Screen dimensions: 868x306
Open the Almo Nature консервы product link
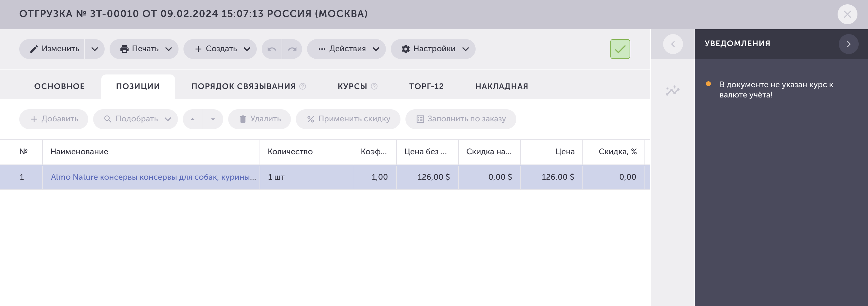(153, 177)
